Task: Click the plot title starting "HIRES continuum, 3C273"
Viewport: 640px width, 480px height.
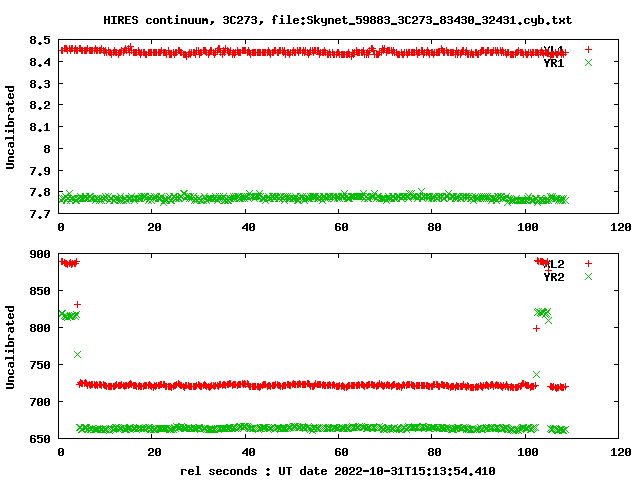Action: [338, 20]
